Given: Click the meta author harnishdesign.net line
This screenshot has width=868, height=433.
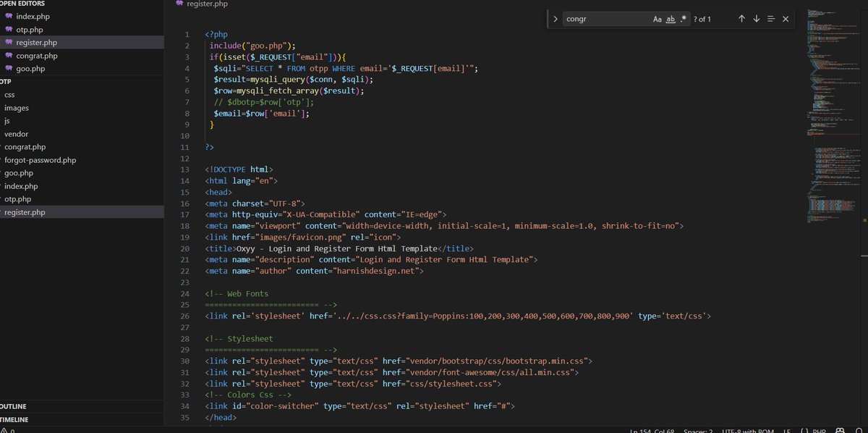Looking at the screenshot, I should [314, 271].
